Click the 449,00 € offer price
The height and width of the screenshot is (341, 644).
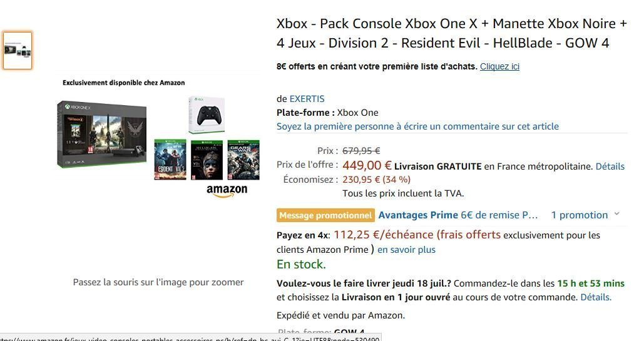pos(367,166)
